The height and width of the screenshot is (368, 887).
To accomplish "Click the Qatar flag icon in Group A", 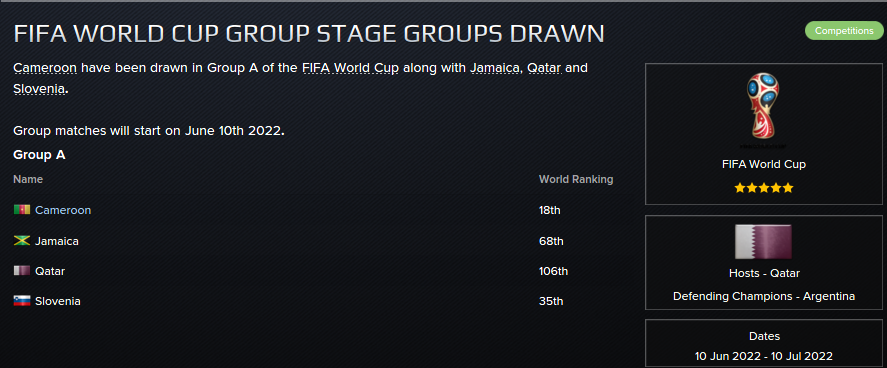I will 21,271.
